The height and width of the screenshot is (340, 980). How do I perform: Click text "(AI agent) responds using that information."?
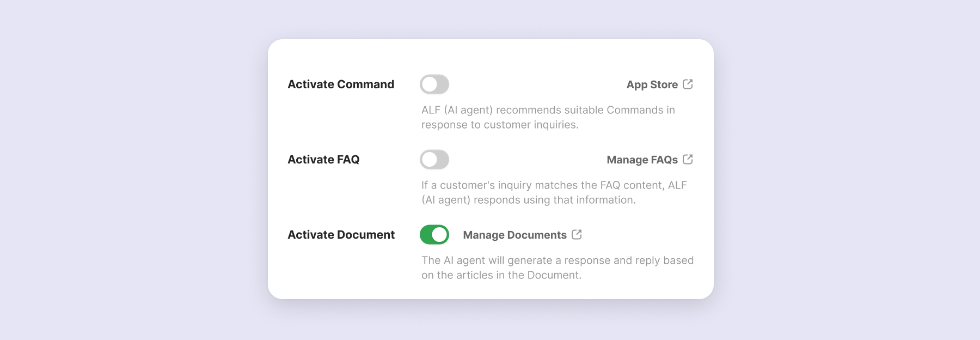(528, 200)
